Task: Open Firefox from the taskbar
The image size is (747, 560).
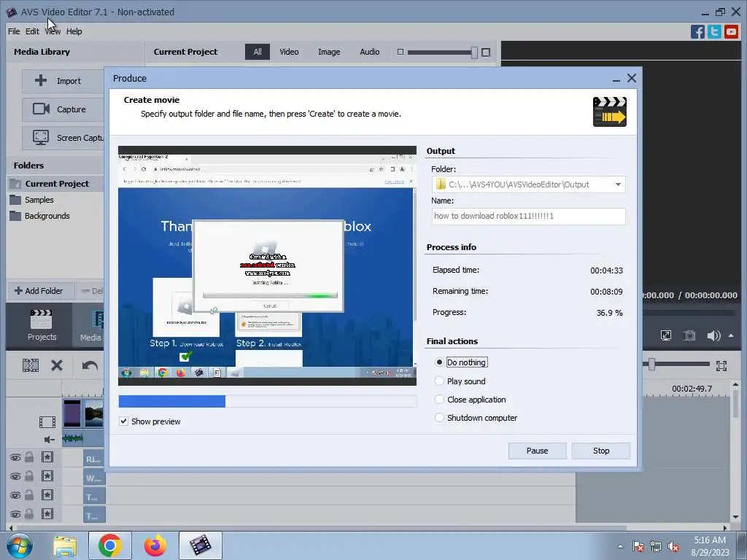Action: point(155,545)
